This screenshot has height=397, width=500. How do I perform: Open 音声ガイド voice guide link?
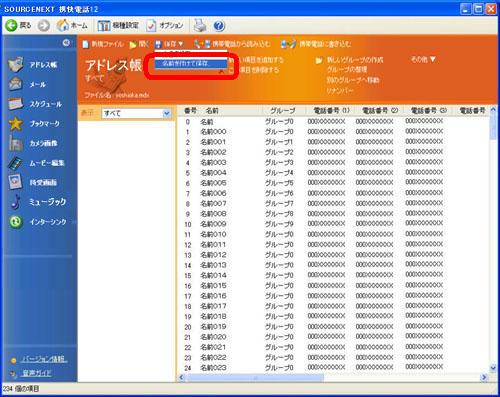pyautogui.click(x=37, y=373)
